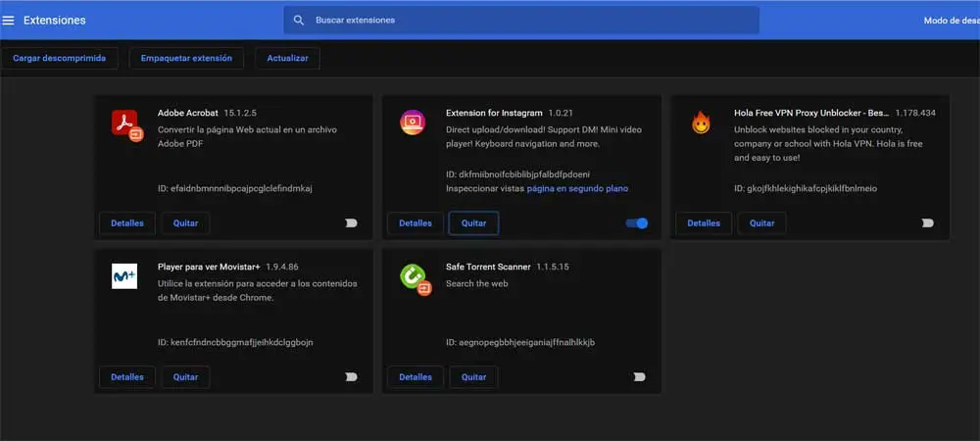Select the Hola Free VPN Proxy Unblocker title
Viewport: 980px width, 441px height.
point(811,113)
